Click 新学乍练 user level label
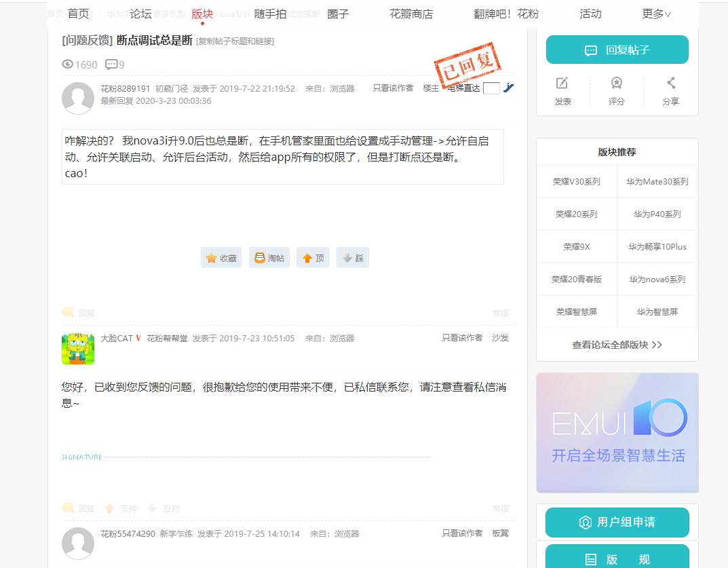This screenshot has width=728, height=568. [x=176, y=534]
